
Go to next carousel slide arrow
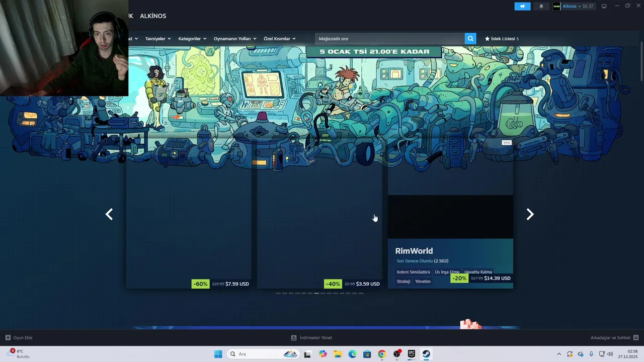coord(530,214)
